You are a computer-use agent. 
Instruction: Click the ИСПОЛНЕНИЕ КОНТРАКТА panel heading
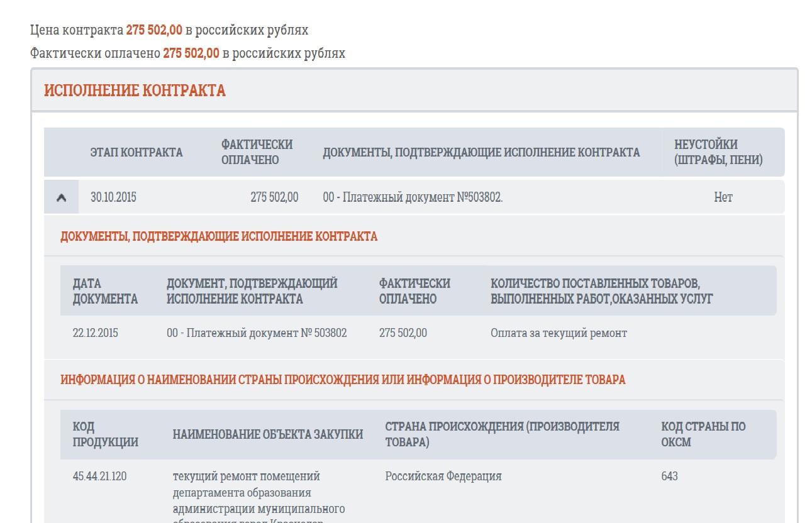(x=135, y=91)
